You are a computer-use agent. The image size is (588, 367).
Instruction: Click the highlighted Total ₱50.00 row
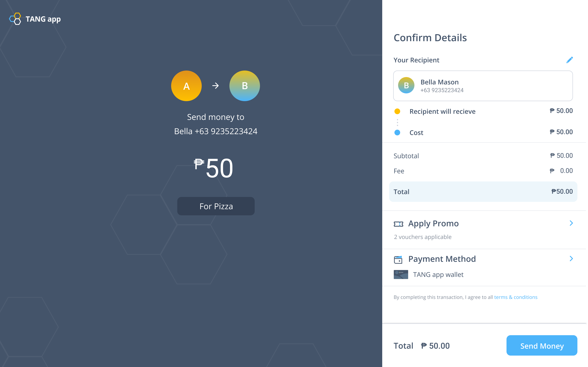(x=483, y=191)
